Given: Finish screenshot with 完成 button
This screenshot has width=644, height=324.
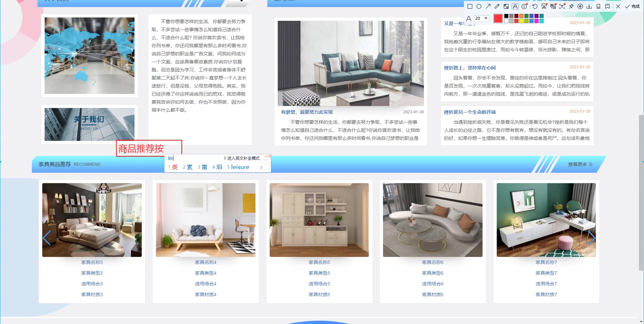Looking at the screenshot, I should point(632,6).
